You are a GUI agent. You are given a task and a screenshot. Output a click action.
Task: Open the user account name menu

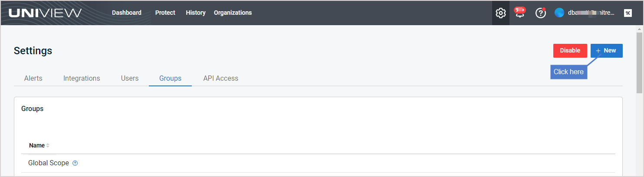tap(591, 13)
